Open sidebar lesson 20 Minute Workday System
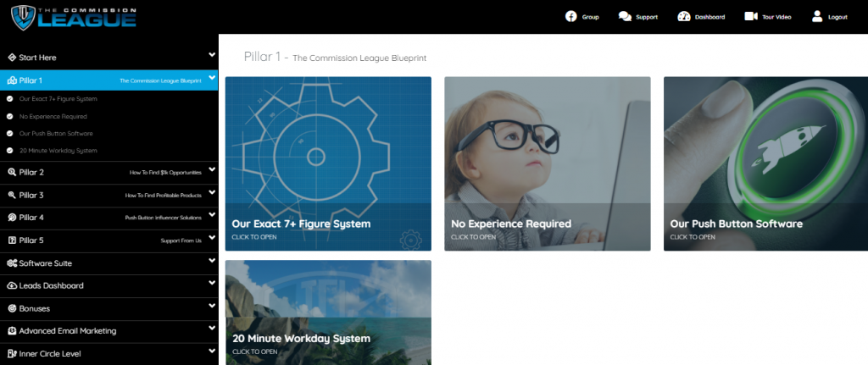Image resolution: width=868 pixels, height=365 pixels. point(58,151)
